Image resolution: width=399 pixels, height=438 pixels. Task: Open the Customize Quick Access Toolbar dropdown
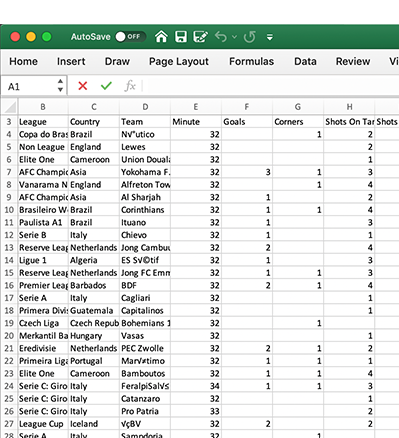point(270,37)
